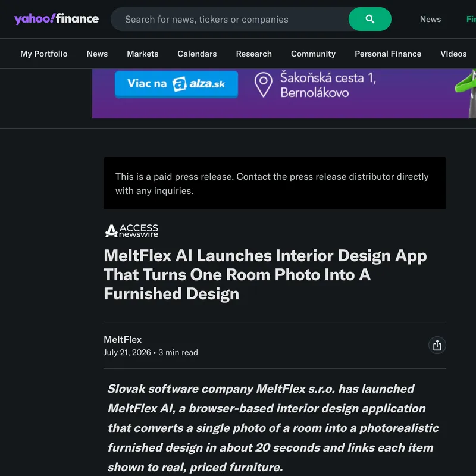Click the July 21, 2026 date text
This screenshot has height=476, width=476.
(127, 352)
